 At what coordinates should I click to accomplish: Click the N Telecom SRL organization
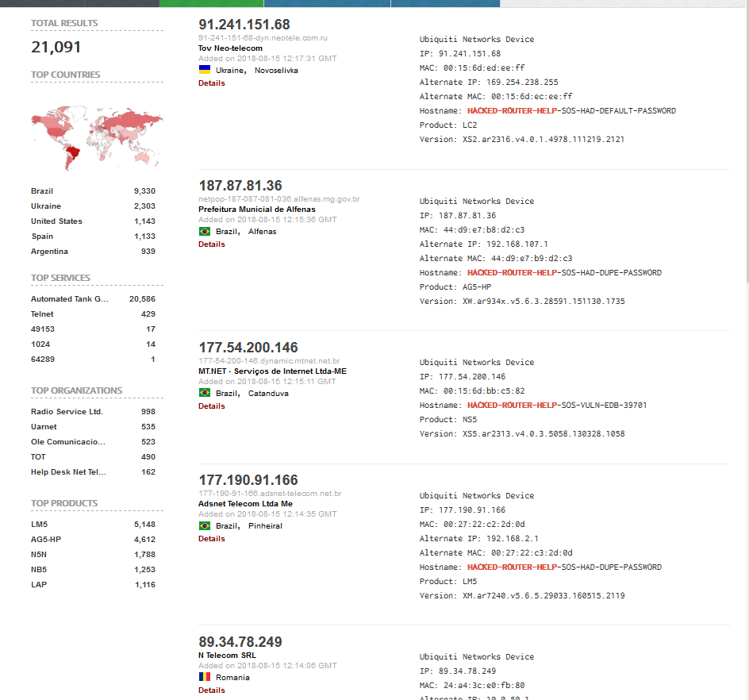tap(227, 655)
